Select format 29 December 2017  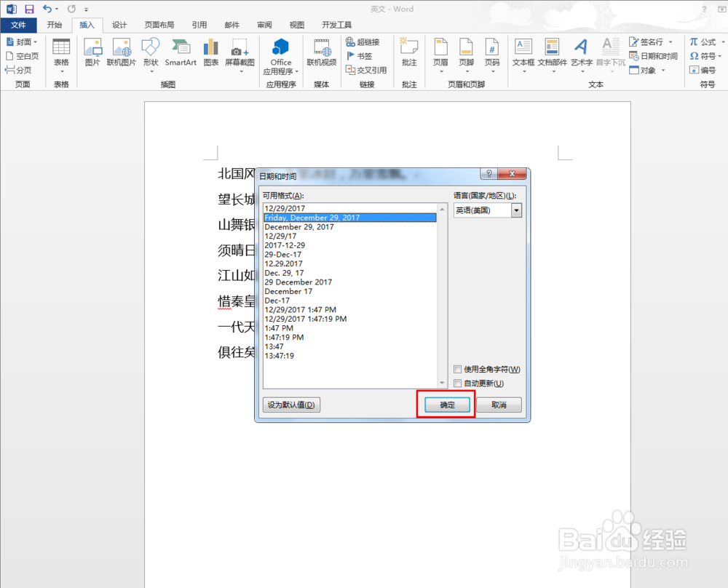(x=349, y=282)
